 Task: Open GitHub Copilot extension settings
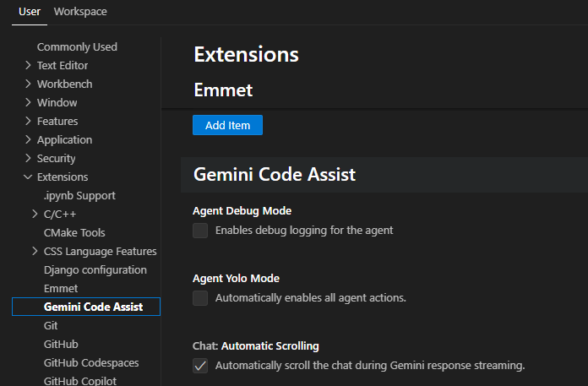(x=80, y=380)
